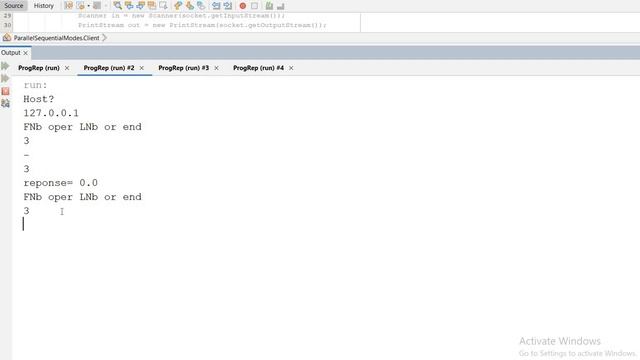Open the ProgRep (run) #4 tab
This screenshot has height=360, width=640.
(258, 68)
